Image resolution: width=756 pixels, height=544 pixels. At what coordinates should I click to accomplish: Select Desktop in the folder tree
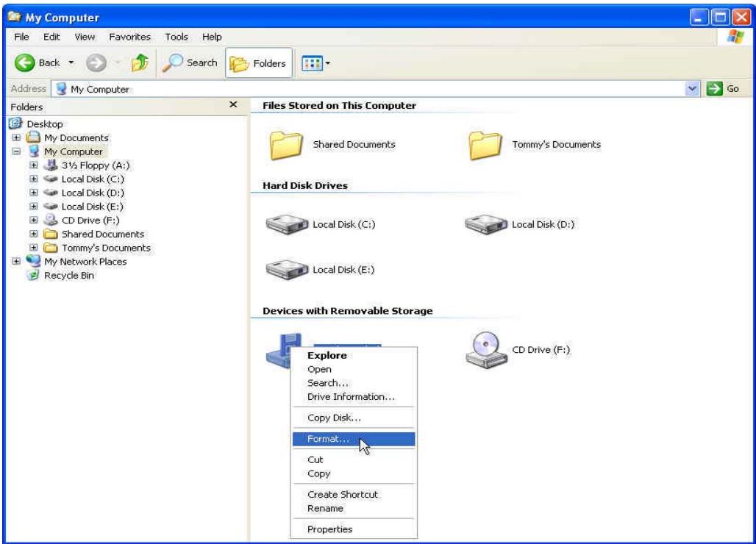click(44, 124)
